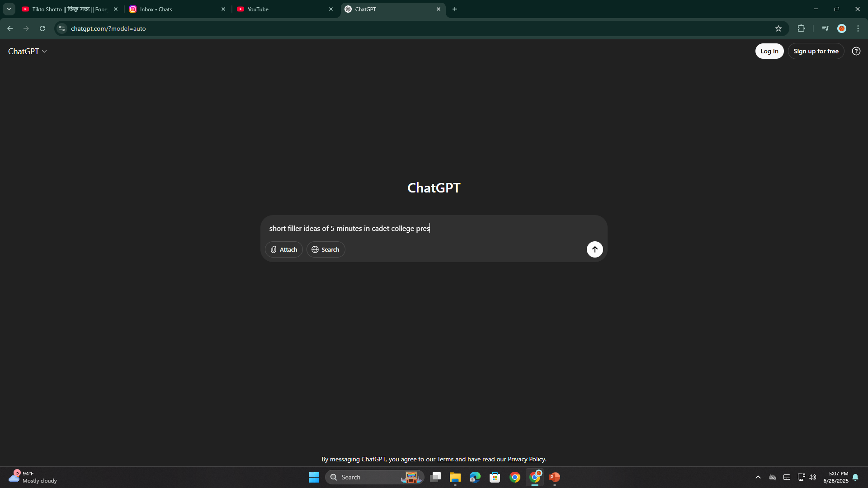
Task: Switch to the Inbox Chats Instagram tab
Action: (x=177, y=9)
